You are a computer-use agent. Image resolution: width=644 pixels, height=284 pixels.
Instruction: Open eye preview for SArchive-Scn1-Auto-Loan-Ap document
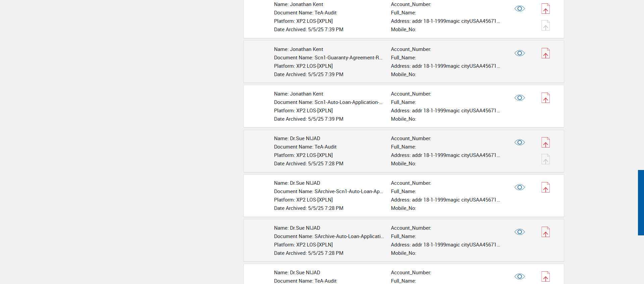pos(520,187)
